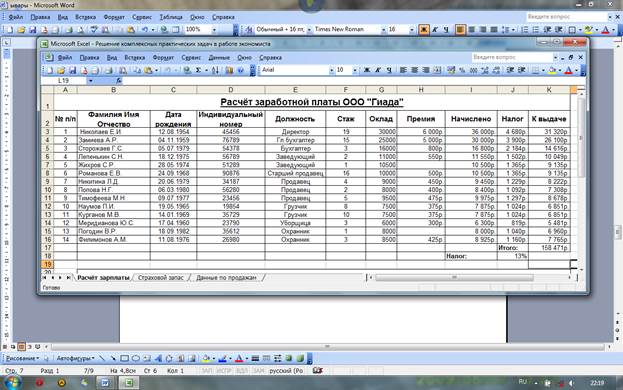Click the Рисование button in Drawing toolbar

22,358
